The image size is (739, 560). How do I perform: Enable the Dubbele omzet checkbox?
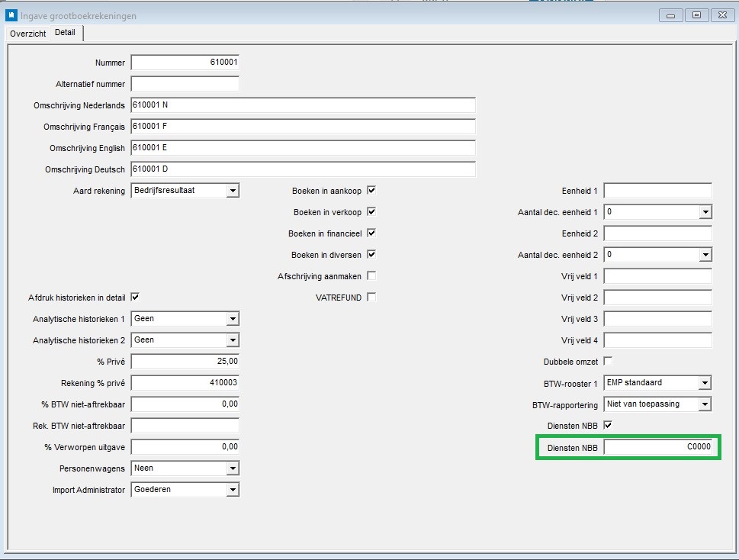[x=608, y=361]
